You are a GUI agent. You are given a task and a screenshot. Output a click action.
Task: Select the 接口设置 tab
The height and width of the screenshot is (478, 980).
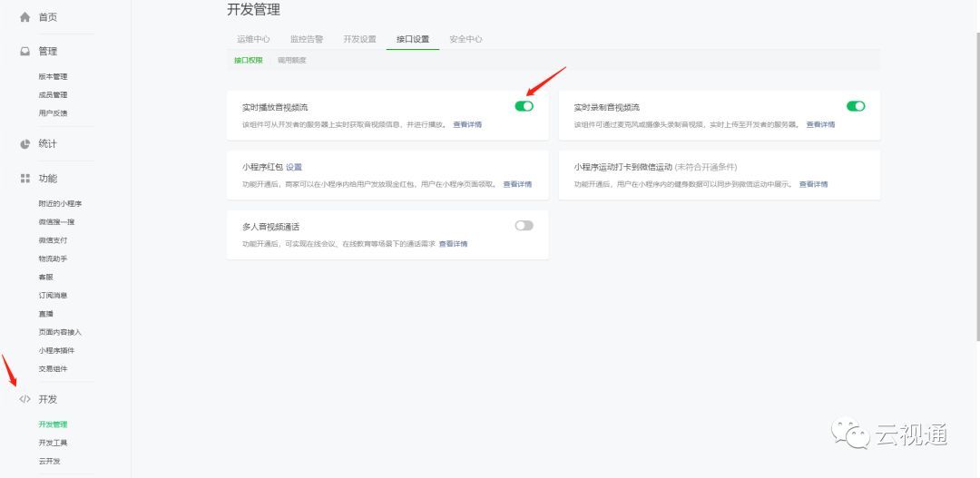pos(413,39)
